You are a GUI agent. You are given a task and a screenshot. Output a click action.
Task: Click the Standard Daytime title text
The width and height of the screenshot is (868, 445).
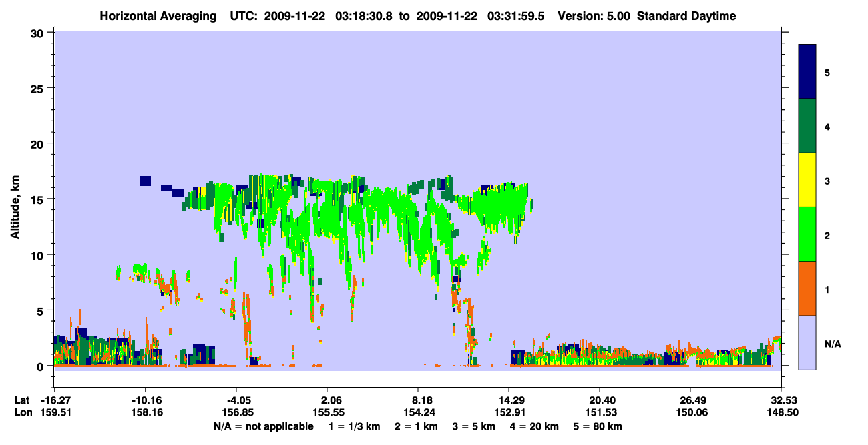[686, 16]
